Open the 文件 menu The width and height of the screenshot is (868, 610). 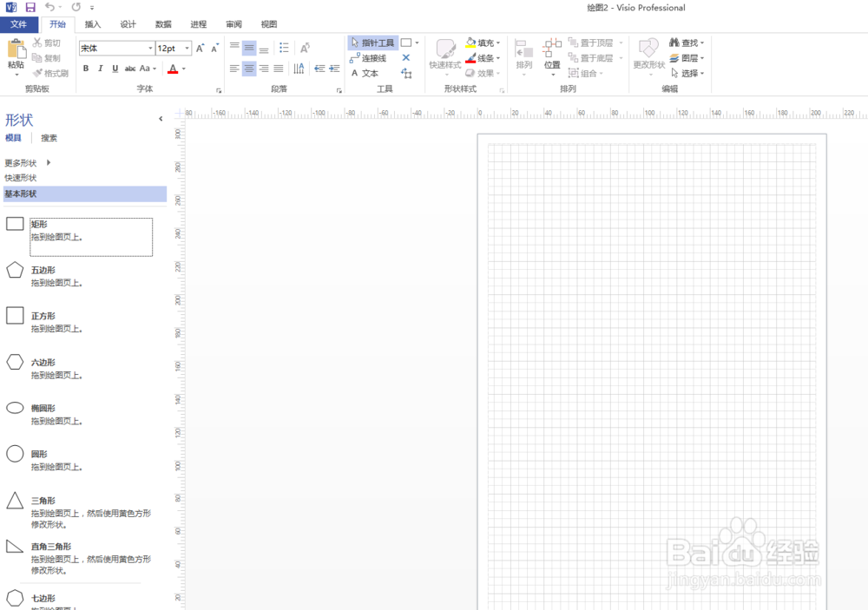click(19, 24)
